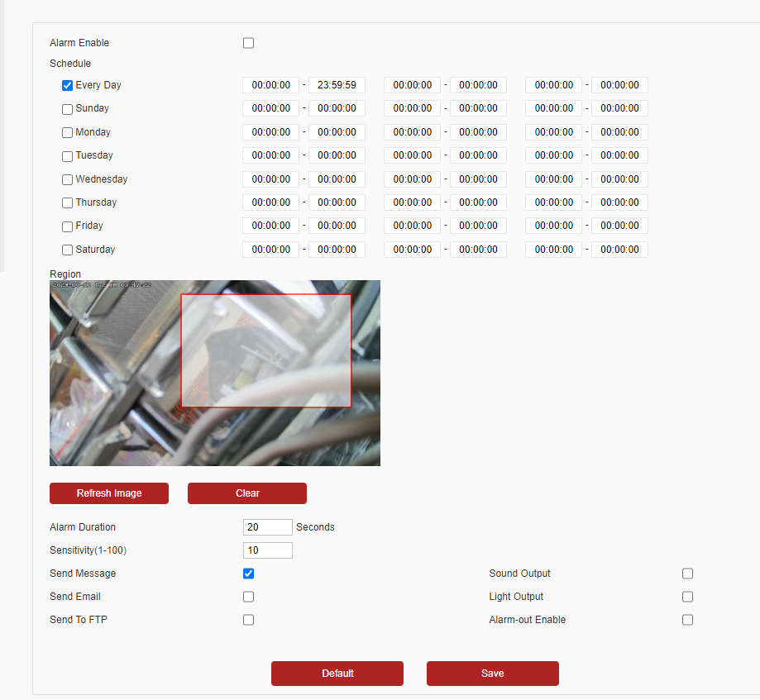The height and width of the screenshot is (700, 760).
Task: Disable the Send Message checkbox
Action: click(248, 573)
